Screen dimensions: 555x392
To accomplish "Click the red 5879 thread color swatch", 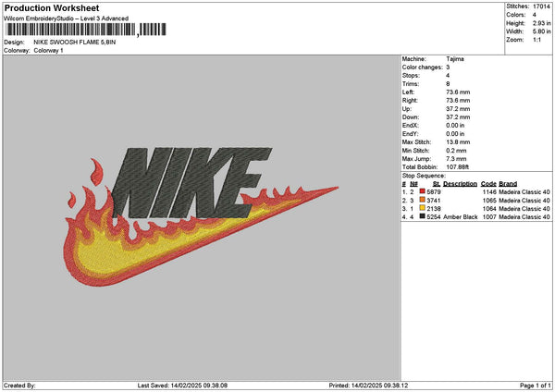I will [x=422, y=191].
